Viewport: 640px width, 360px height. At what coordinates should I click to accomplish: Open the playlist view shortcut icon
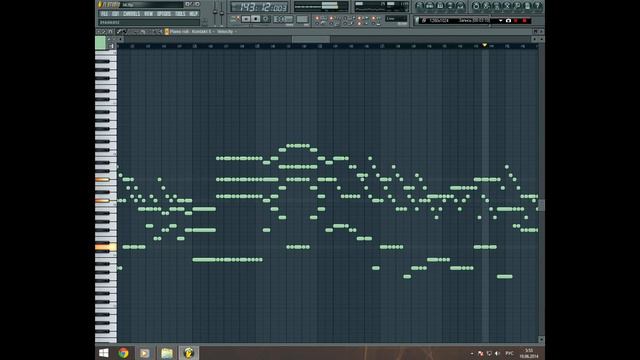(x=420, y=6)
